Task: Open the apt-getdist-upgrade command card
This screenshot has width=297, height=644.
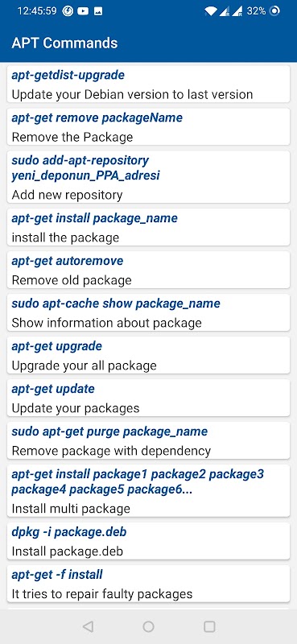Action: pos(148,85)
